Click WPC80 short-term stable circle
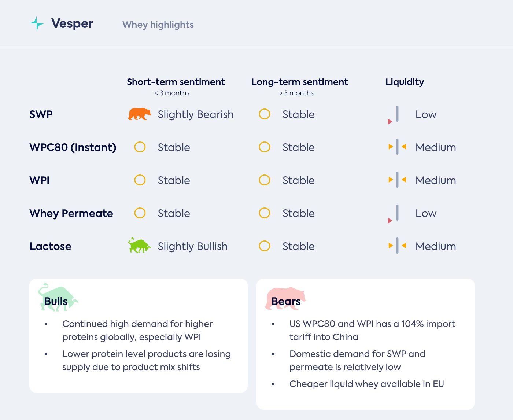 pos(140,147)
